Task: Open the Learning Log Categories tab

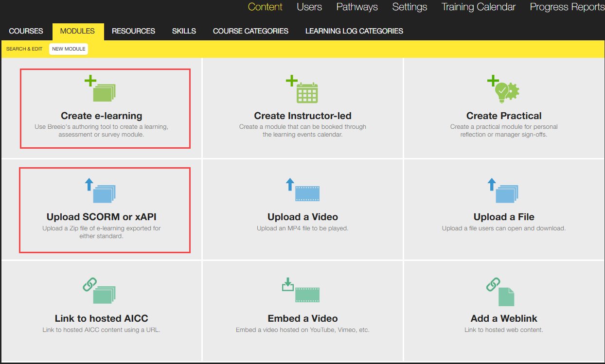Action: pyautogui.click(x=354, y=31)
